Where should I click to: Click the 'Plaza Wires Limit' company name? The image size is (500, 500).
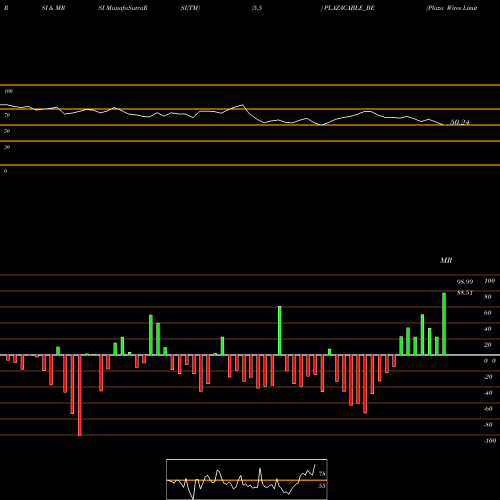(x=452, y=8)
